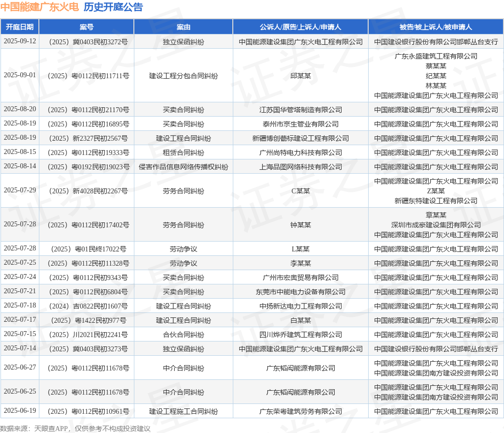
Task: Select case number 粤0112民初9343号
Action: click(88, 278)
